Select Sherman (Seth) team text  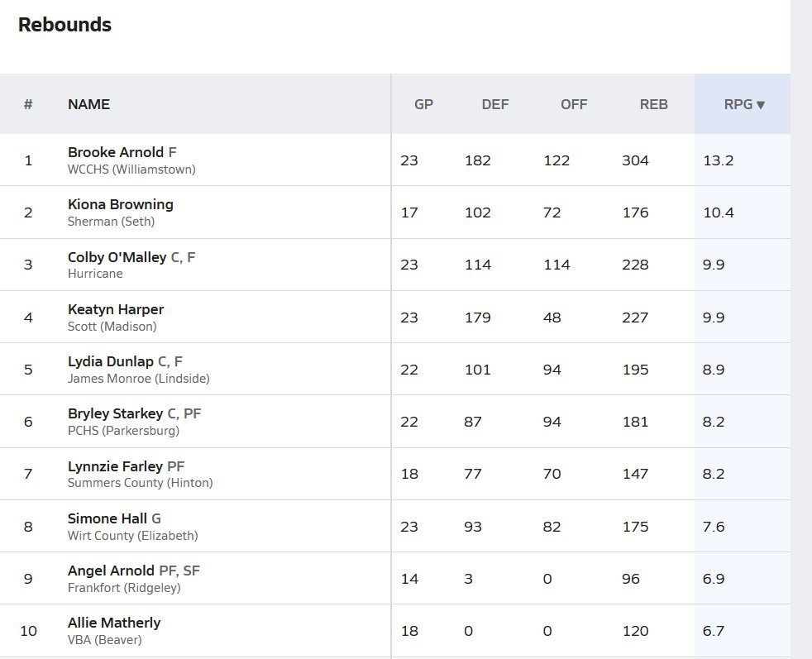point(111,222)
